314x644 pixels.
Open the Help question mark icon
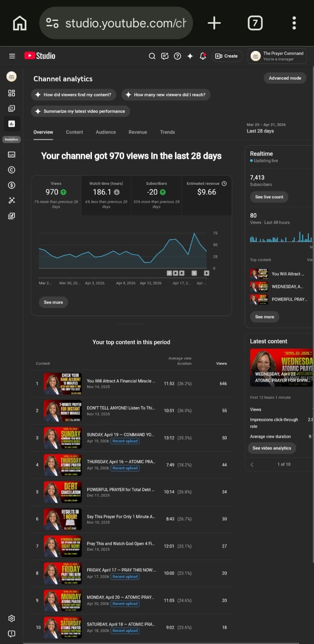click(x=177, y=56)
